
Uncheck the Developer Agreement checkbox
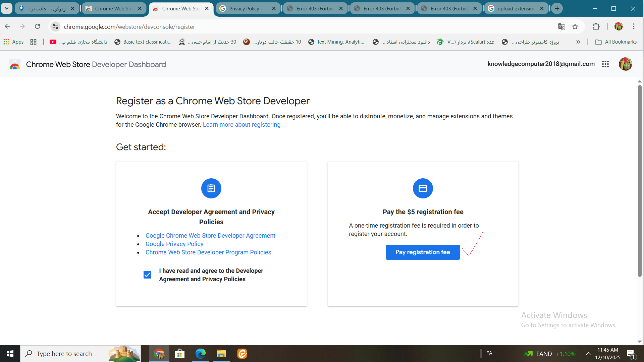click(x=147, y=275)
